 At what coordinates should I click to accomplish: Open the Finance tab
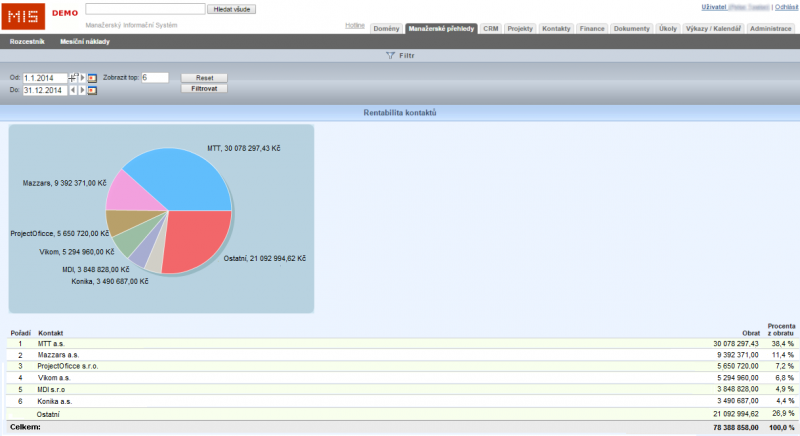pos(592,29)
